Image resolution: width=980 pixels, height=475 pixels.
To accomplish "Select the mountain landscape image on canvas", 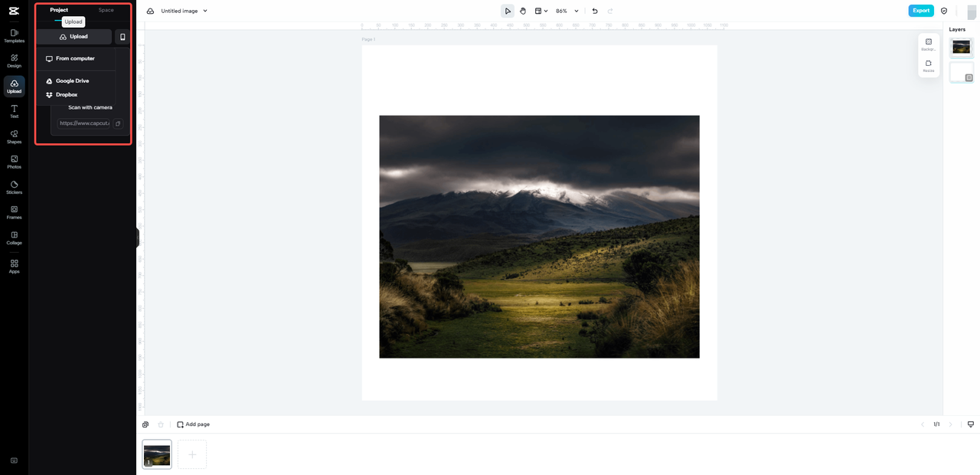I will click(539, 237).
